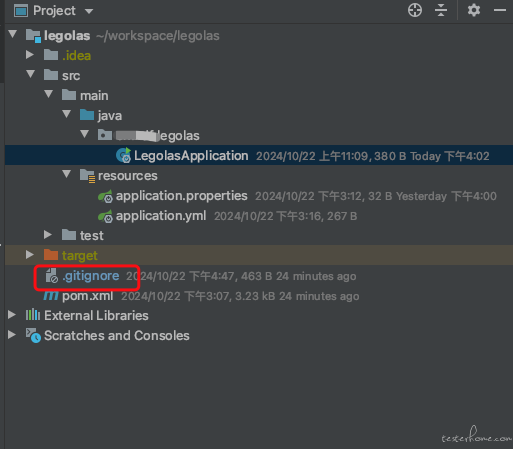This screenshot has width=513, height=449.
Task: Expand the test folder
Action: (48, 235)
